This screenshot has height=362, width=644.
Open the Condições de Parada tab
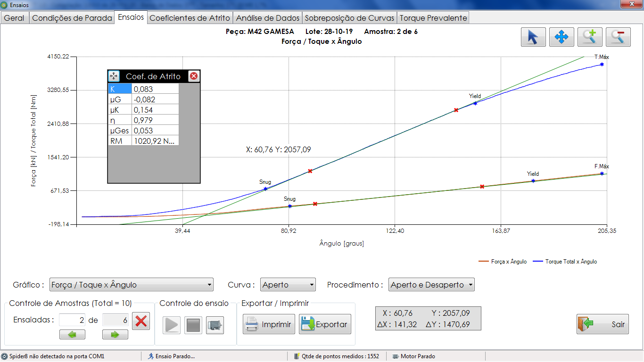(x=72, y=18)
